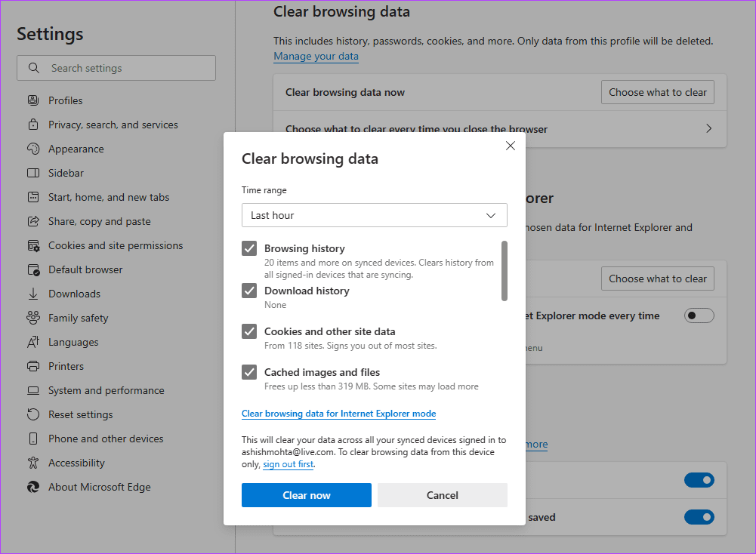Screen dimensions: 756x554
Task: Click the Languages icon
Action: click(32, 341)
